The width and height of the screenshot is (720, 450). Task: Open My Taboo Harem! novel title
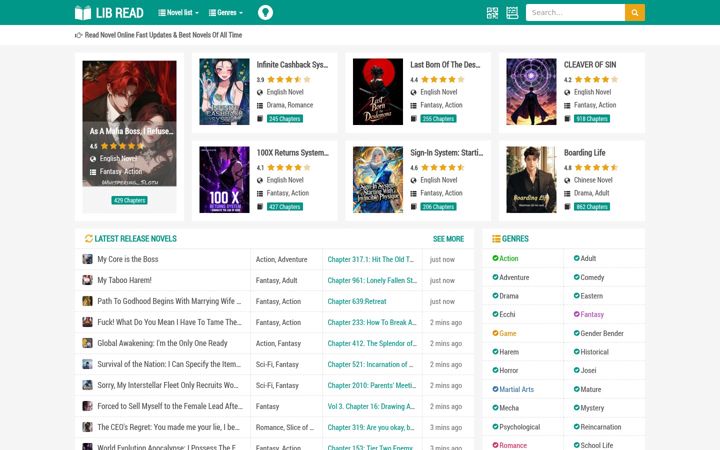coord(124,280)
